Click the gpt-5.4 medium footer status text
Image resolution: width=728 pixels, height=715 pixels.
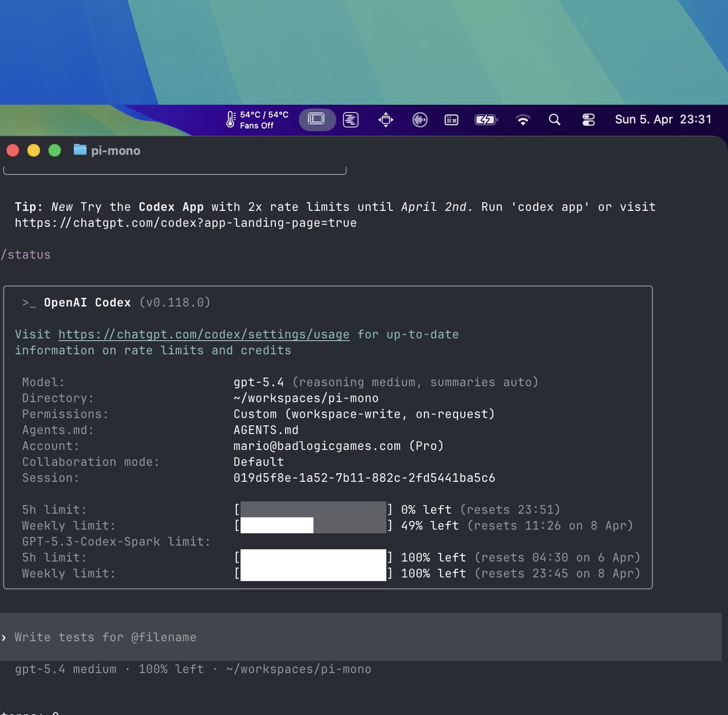66,669
